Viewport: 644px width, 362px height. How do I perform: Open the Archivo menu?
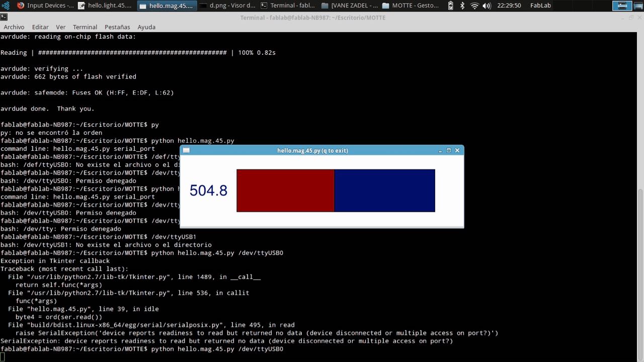pyautogui.click(x=14, y=27)
